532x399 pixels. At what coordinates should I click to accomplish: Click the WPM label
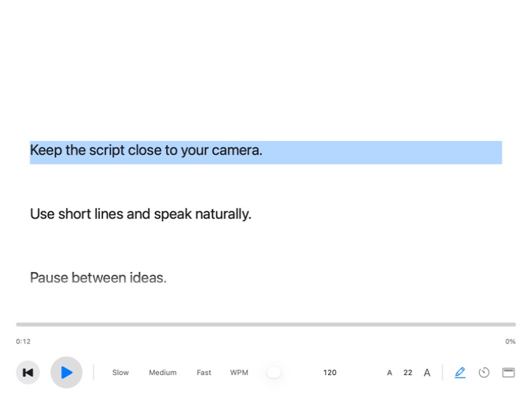(239, 372)
